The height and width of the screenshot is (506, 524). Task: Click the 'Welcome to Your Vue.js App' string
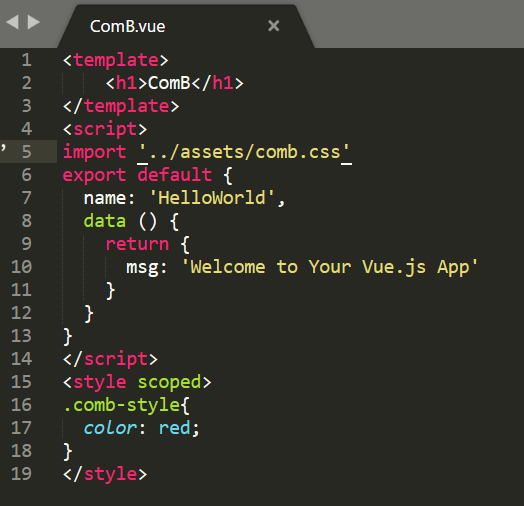pyautogui.click(x=330, y=267)
